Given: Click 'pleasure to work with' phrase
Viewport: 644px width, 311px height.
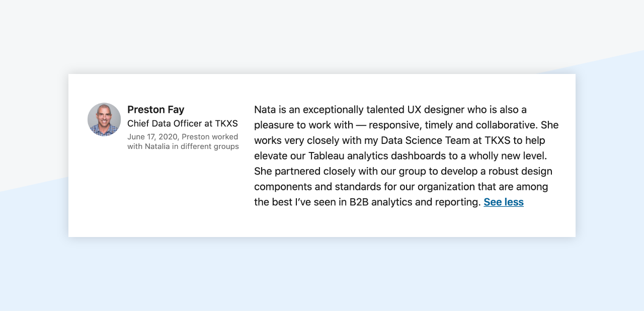Looking at the screenshot, I should pos(303,125).
